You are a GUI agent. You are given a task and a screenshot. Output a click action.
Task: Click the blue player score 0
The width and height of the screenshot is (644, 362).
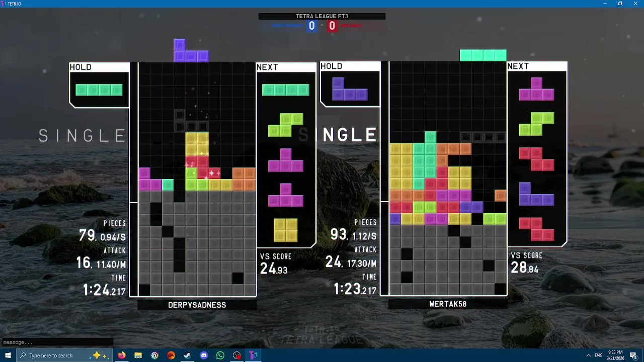coord(311,26)
